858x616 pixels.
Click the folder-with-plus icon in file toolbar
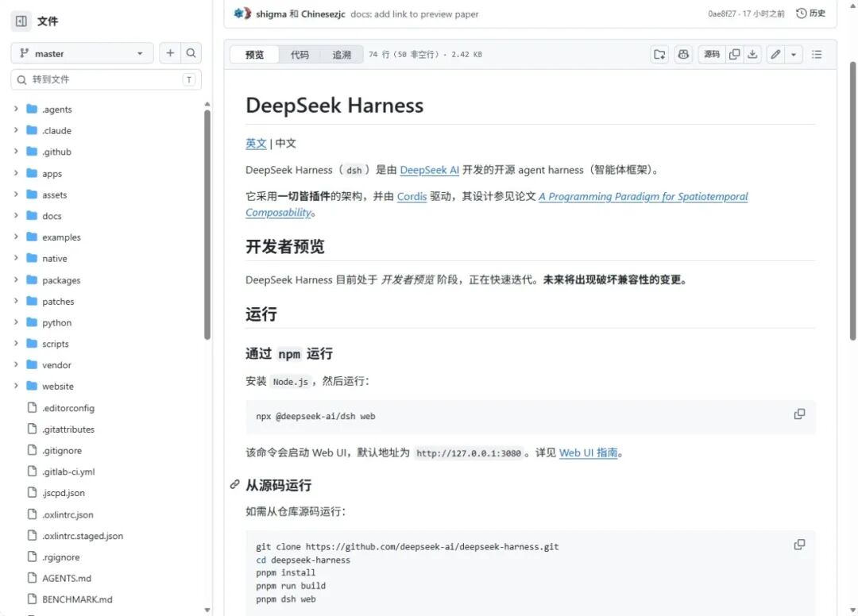coord(660,54)
